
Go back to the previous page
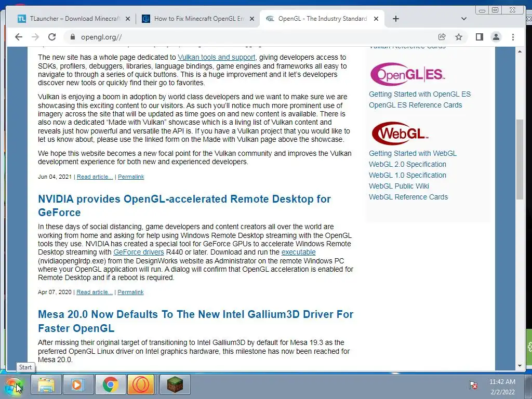18,37
